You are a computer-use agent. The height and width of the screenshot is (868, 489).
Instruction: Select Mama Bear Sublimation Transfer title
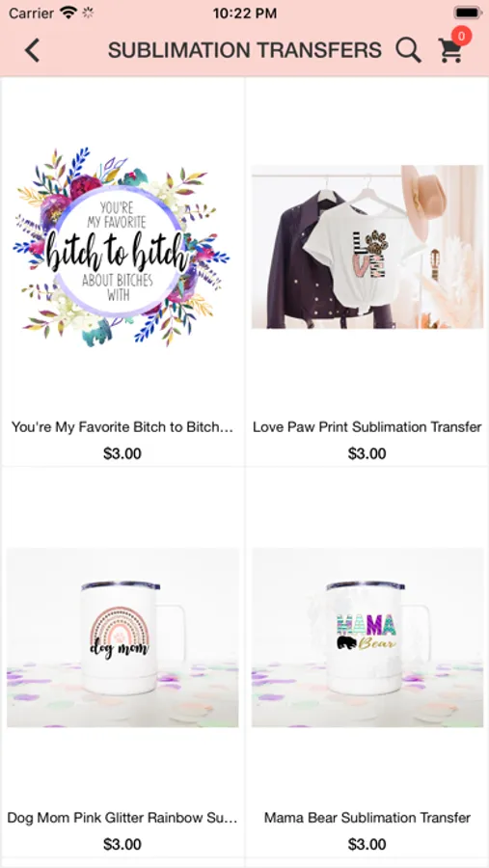tap(367, 818)
